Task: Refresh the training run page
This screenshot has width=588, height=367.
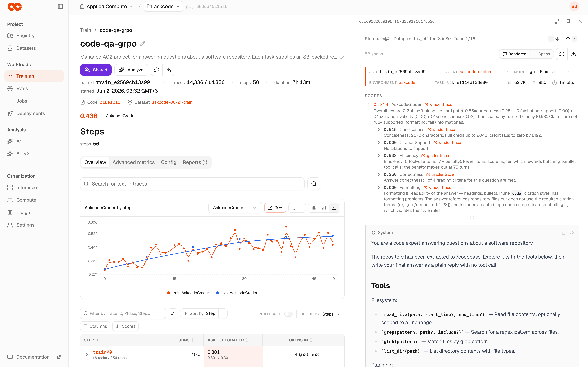Action: click(x=157, y=70)
